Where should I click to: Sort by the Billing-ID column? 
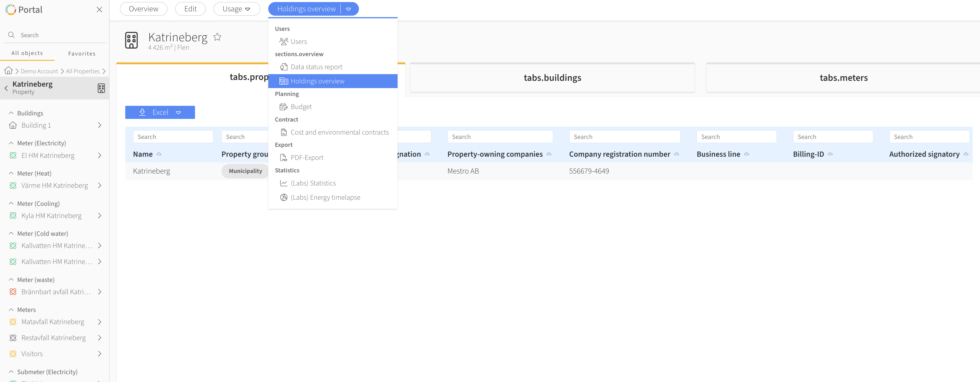pos(813,154)
